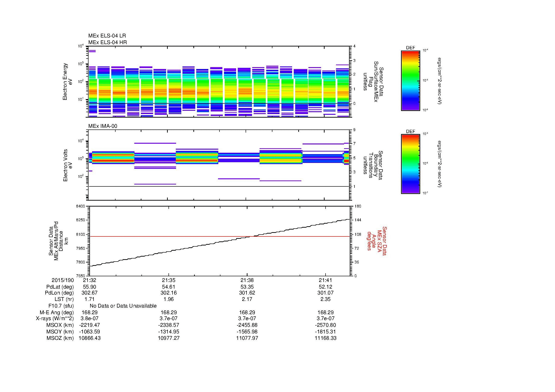Viewport: 555px width, 392px height.
Task: Click the MSOZ value '10977.27'
Action: [x=168, y=338]
